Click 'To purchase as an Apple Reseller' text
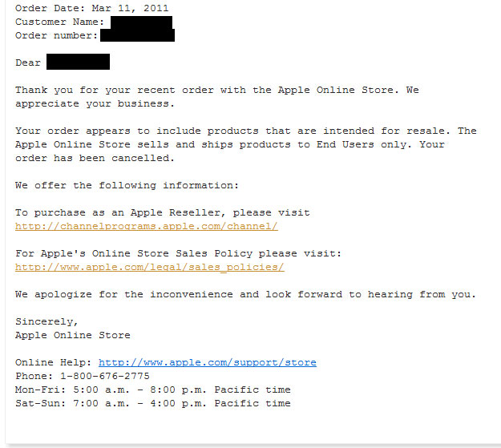Image resolution: width=501 pixels, height=448 pixels. 162,213
